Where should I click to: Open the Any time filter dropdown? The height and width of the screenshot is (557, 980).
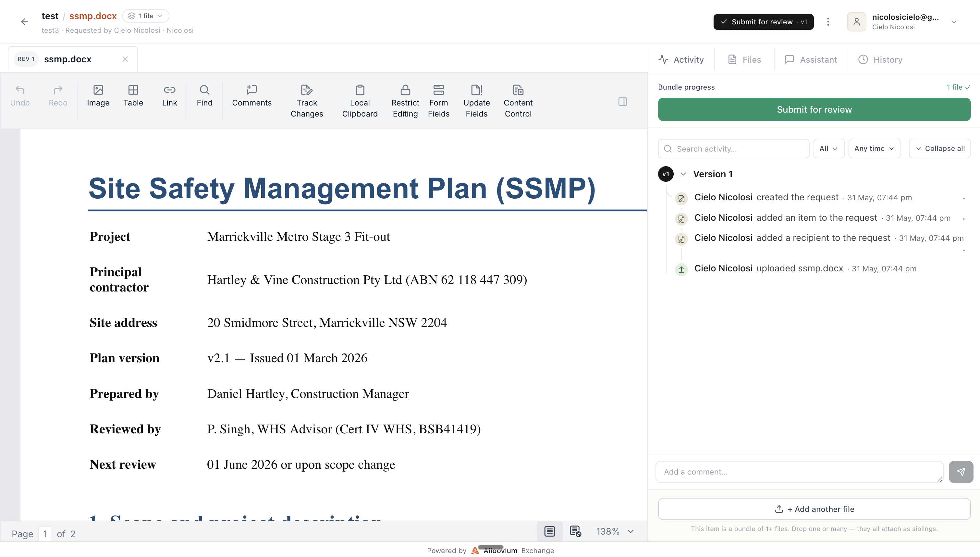tap(875, 148)
